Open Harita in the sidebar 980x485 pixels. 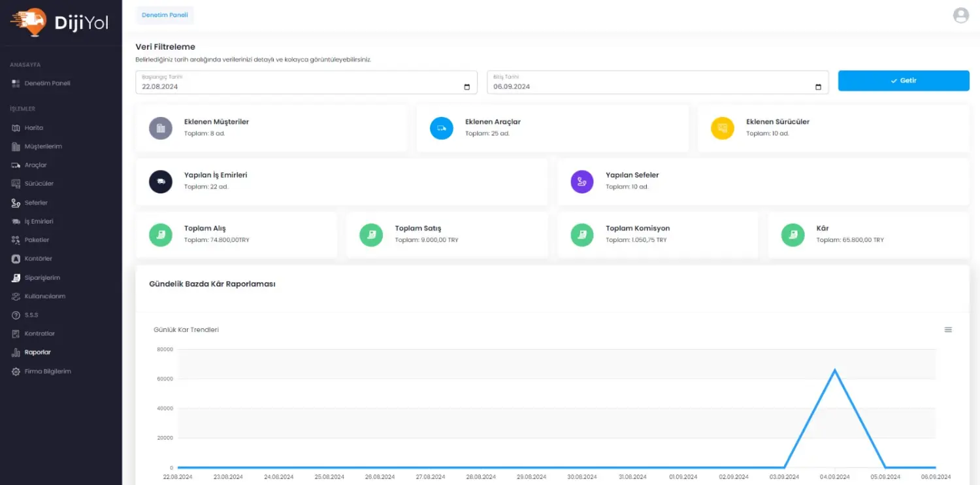pos(34,128)
